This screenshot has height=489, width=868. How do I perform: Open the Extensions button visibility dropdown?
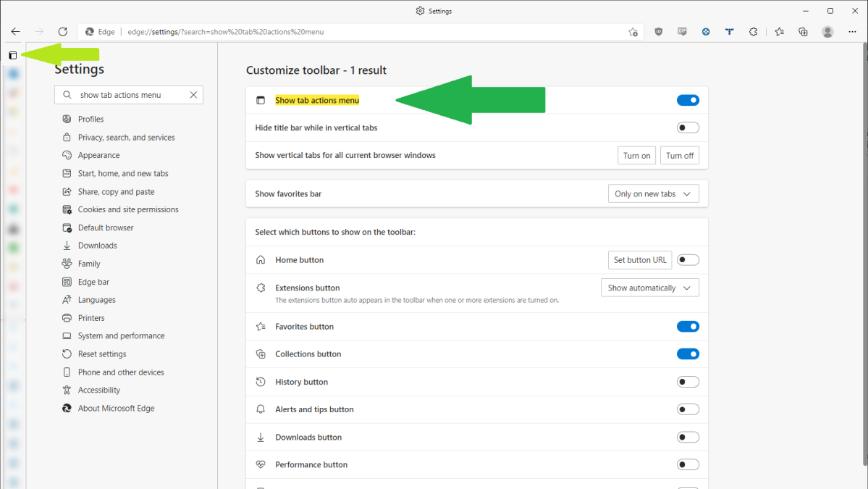649,288
